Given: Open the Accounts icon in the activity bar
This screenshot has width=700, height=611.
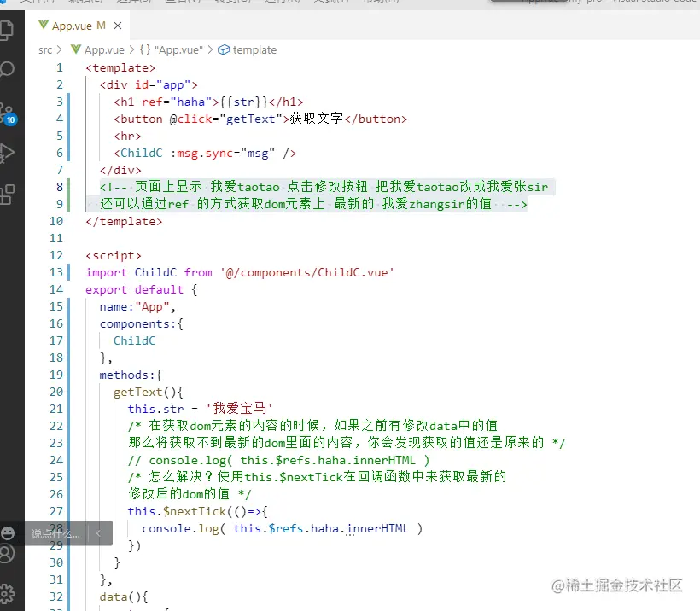Looking at the screenshot, I should 7,554.
